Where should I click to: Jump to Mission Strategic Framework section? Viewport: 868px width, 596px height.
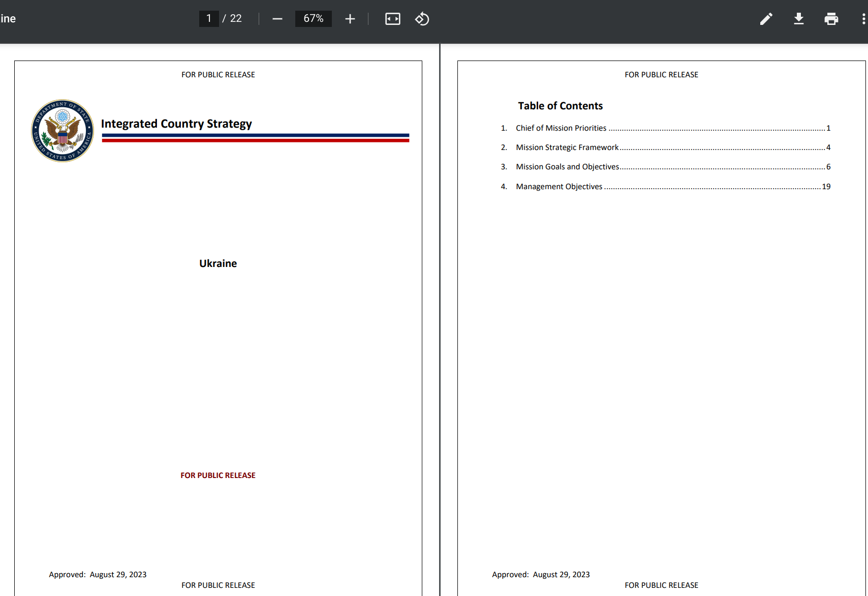coord(567,147)
